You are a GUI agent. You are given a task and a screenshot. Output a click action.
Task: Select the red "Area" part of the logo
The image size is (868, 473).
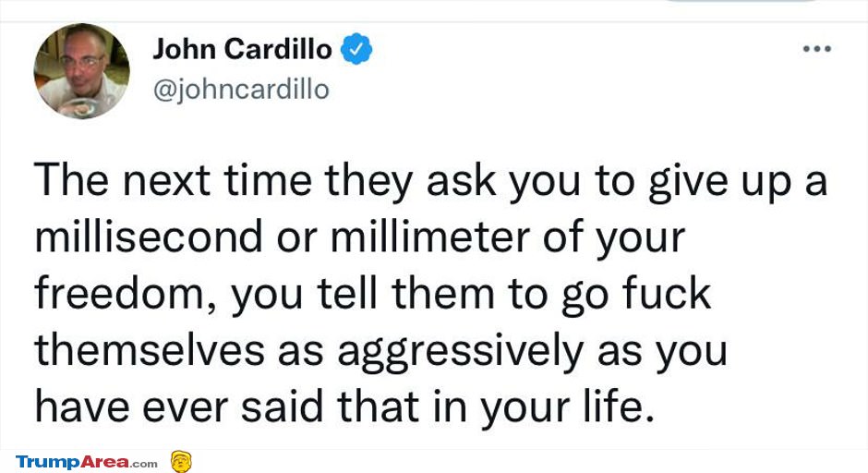(x=105, y=462)
